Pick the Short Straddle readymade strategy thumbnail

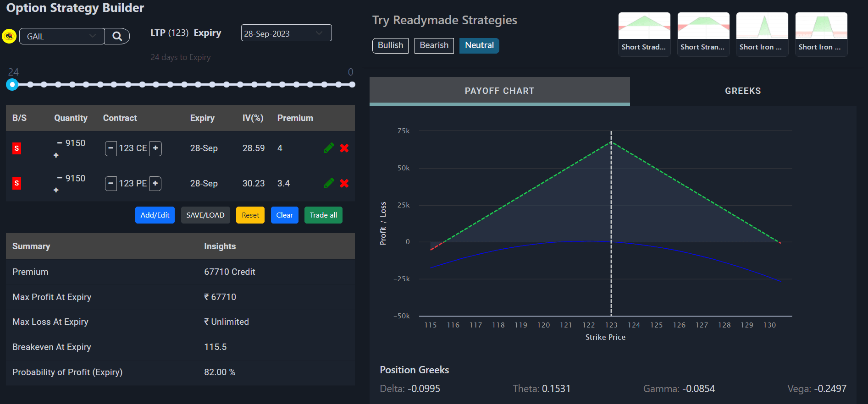click(x=644, y=34)
